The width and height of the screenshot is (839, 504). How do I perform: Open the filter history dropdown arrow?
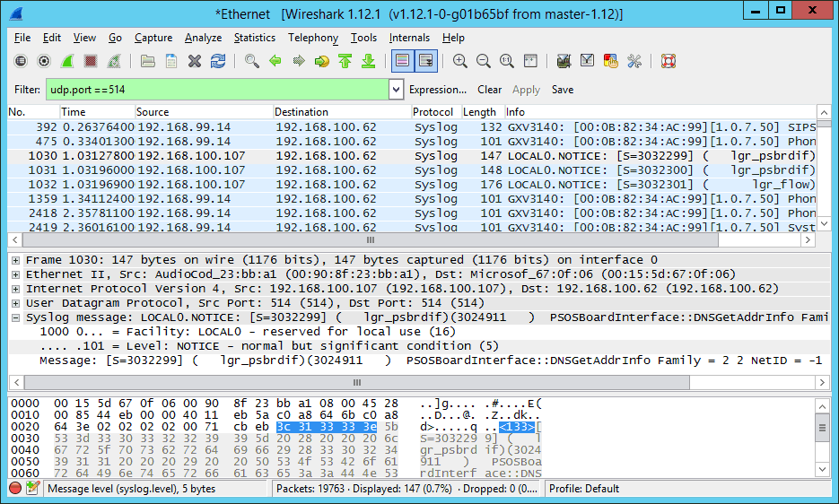[396, 90]
